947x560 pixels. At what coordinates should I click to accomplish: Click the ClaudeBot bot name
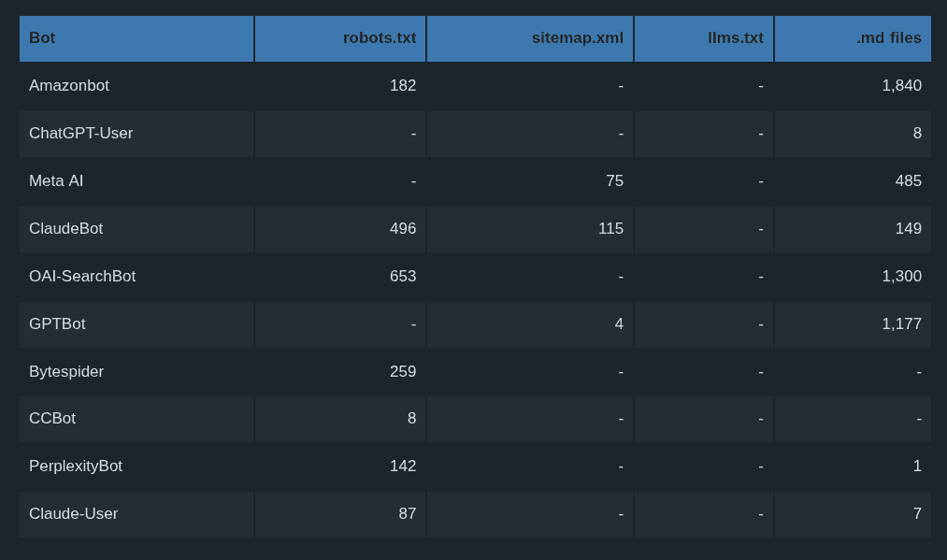coord(65,229)
